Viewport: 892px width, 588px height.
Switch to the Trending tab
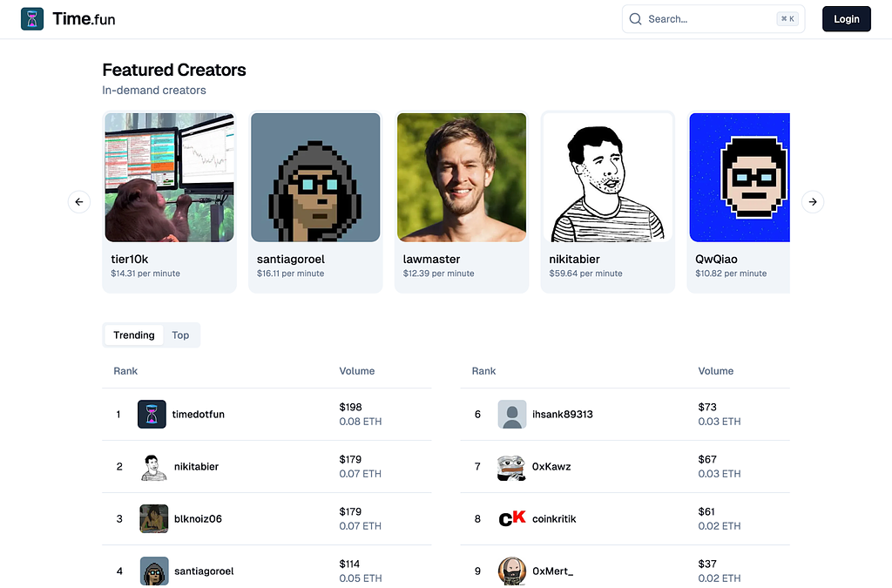click(x=133, y=335)
